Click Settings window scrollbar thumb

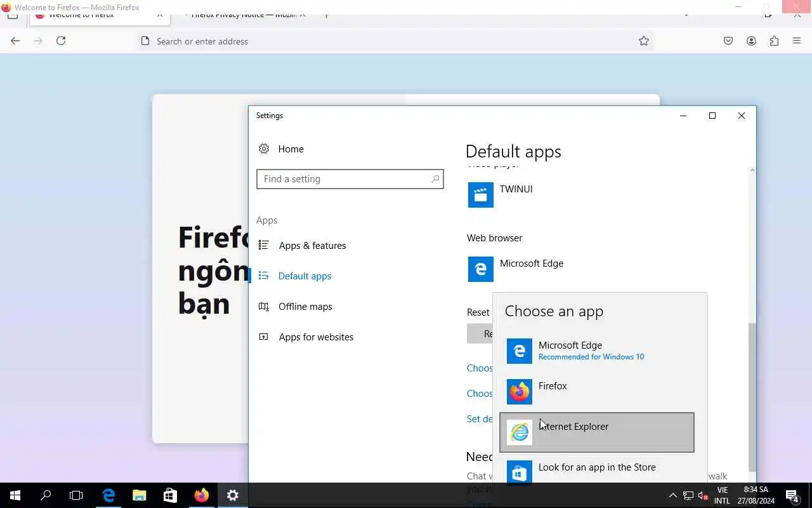752,397
